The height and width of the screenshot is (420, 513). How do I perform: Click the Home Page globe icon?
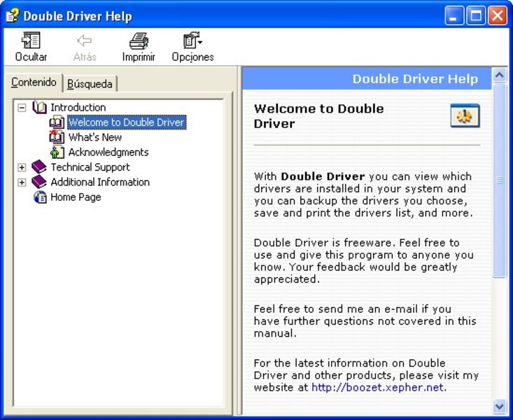coord(40,197)
